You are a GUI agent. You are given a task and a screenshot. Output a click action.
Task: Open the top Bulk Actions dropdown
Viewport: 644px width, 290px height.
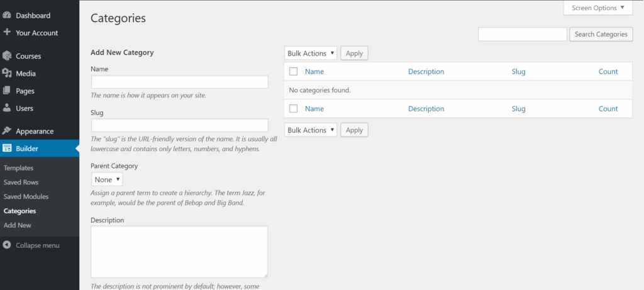[x=311, y=53]
